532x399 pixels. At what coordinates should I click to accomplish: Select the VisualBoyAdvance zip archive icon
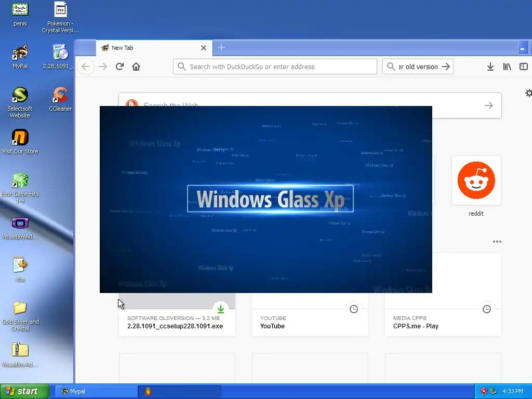(20, 355)
